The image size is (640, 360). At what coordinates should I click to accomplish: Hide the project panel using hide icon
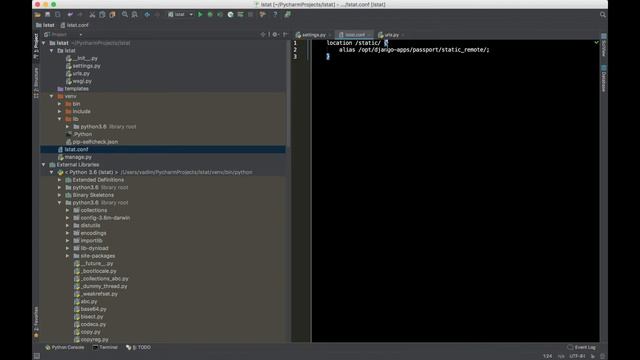click(285, 35)
